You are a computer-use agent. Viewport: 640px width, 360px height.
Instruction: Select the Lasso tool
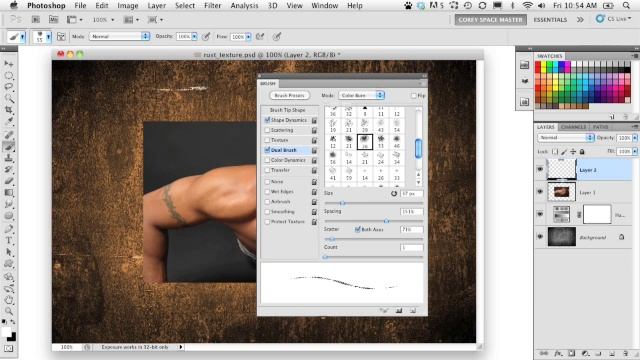tap(9, 87)
